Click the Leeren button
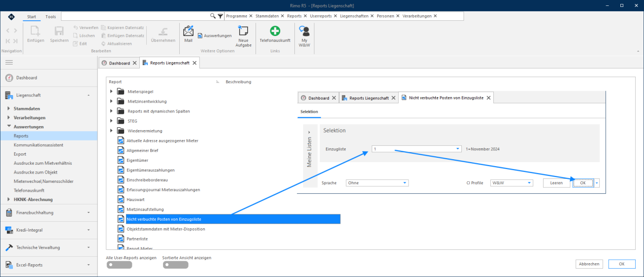Image resolution: width=644 pixels, height=277 pixels. click(x=556, y=183)
